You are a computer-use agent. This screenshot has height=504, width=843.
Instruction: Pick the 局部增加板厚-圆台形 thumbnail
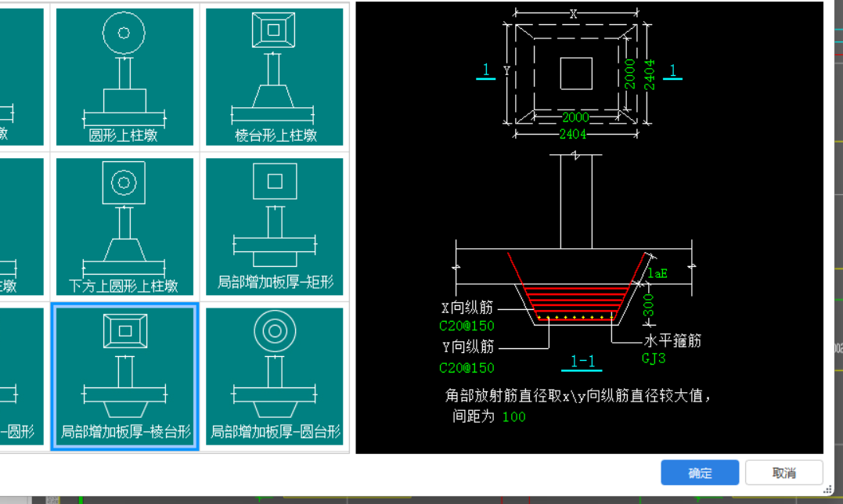point(274,376)
